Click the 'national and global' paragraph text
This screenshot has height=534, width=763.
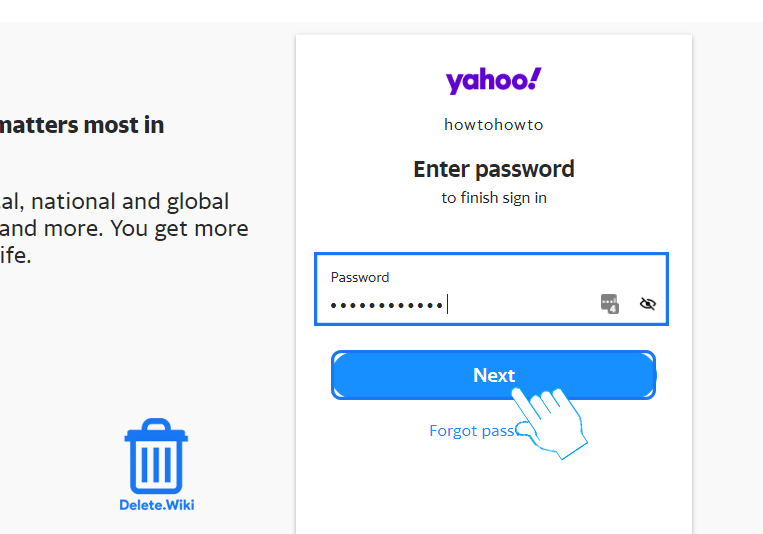(130, 202)
